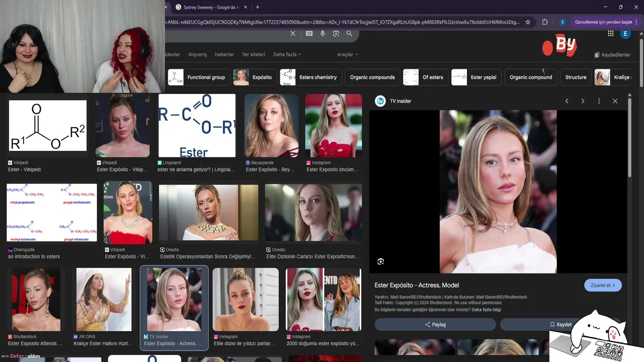
Task: Open Shutterstock Ester Exposito Attends image
Action: click(x=36, y=300)
